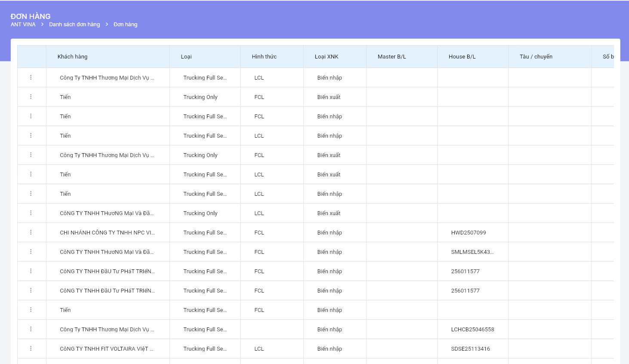
Task: Click the Đơn hàng breadcrumb item
Action: pyautogui.click(x=125, y=25)
